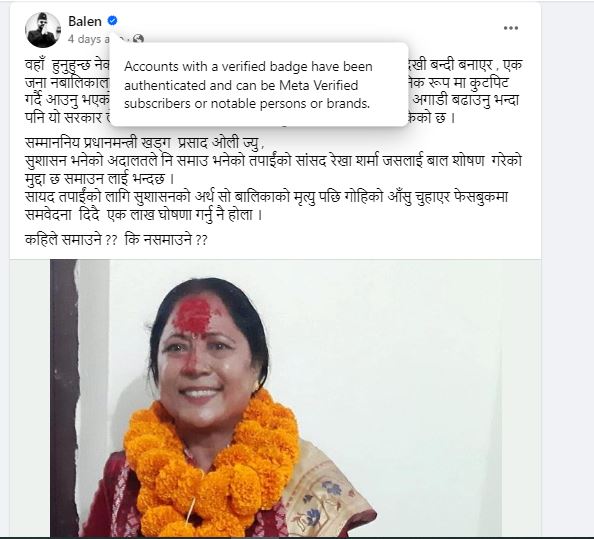
Task: Click line starting 'सम्माननिय प्रधानमन्त्री खड्ग'
Action: [144, 143]
